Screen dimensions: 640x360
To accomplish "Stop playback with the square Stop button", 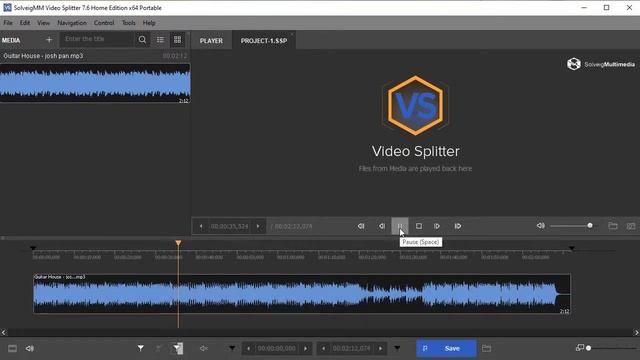I will click(x=419, y=226).
